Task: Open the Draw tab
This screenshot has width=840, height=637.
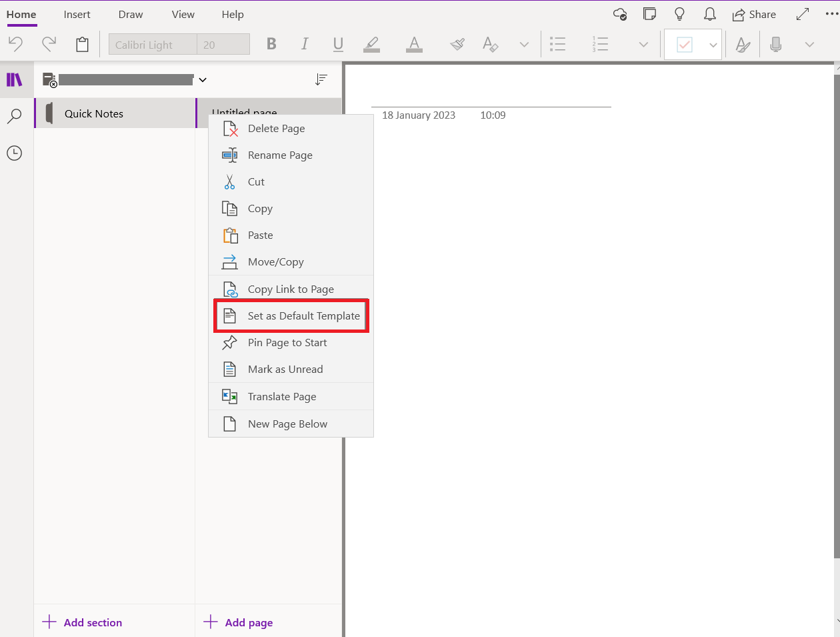Action: 131,15
